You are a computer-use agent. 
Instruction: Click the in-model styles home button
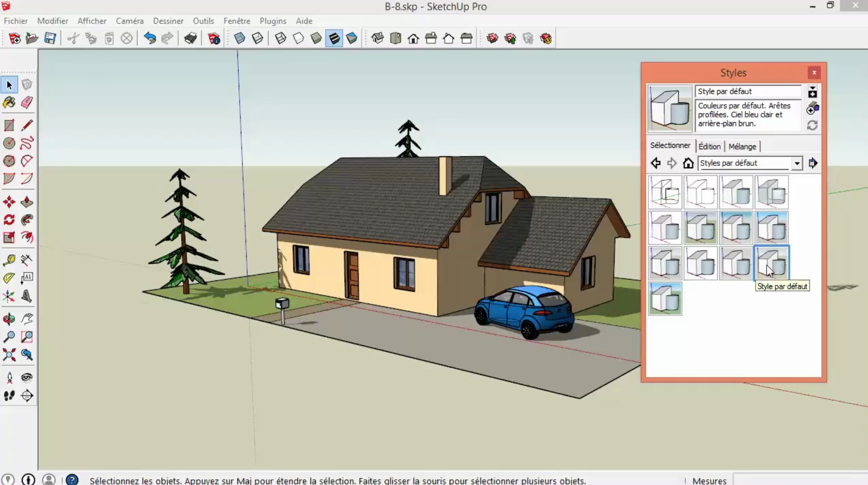tap(687, 163)
